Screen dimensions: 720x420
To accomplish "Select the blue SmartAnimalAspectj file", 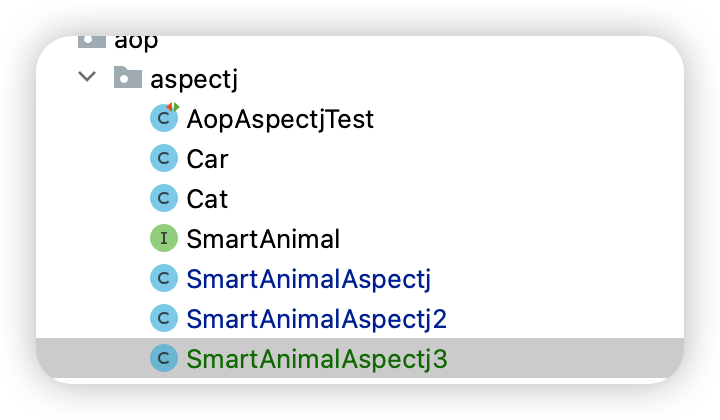I will pos(309,280).
